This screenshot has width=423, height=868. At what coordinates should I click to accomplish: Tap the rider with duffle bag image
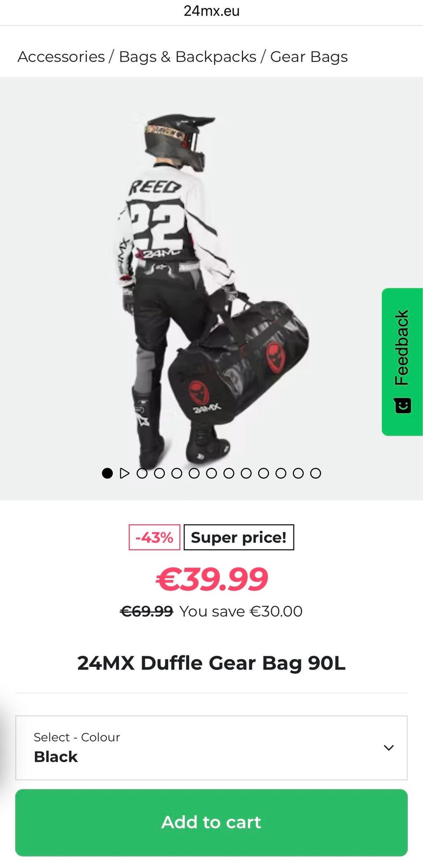211,289
